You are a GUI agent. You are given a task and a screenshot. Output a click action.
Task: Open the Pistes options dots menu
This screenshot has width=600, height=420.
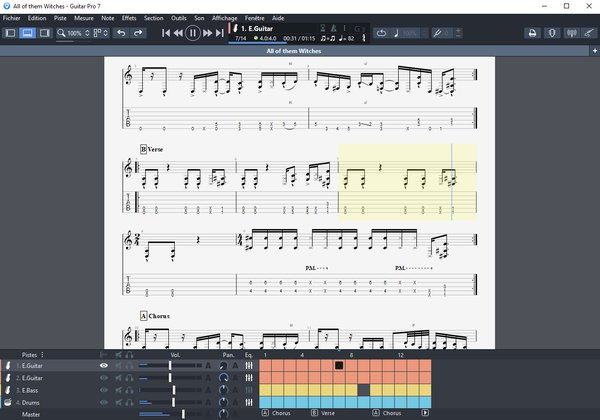pos(42,355)
